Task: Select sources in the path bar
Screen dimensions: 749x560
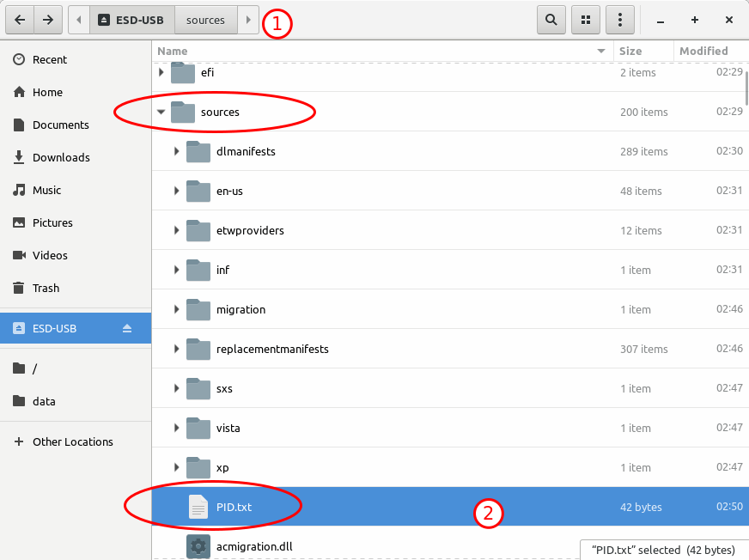Action: point(205,20)
